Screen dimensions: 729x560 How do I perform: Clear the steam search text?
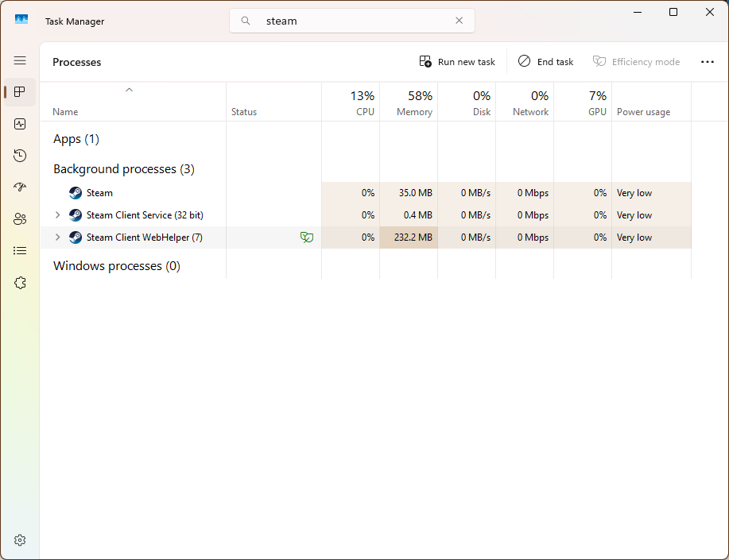pyautogui.click(x=459, y=21)
